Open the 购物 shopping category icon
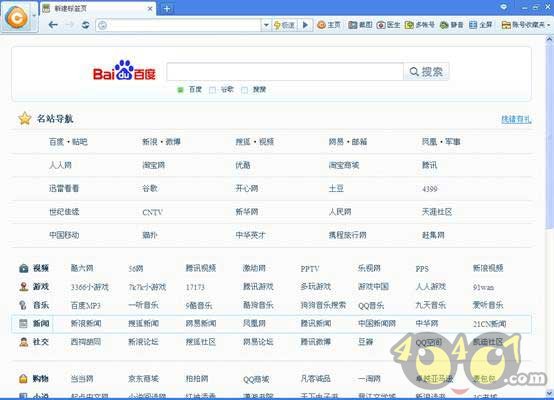This screenshot has width=554, height=400. pyautogui.click(x=23, y=378)
